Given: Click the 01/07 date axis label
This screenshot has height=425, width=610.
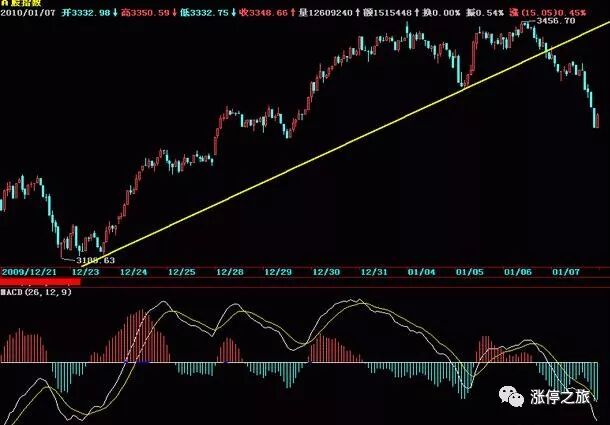Looking at the screenshot, I should [x=566, y=272].
